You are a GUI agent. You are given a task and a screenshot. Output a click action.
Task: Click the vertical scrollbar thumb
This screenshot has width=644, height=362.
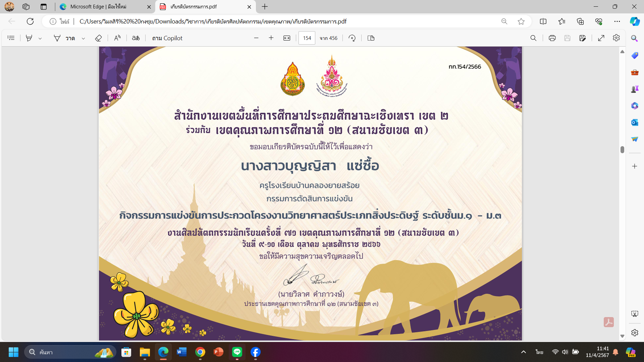pos(622,149)
